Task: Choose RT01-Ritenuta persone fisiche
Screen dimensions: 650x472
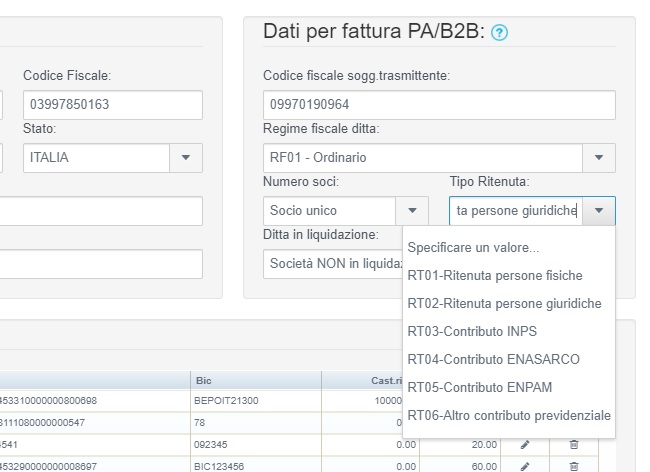Action: pyautogui.click(x=495, y=275)
